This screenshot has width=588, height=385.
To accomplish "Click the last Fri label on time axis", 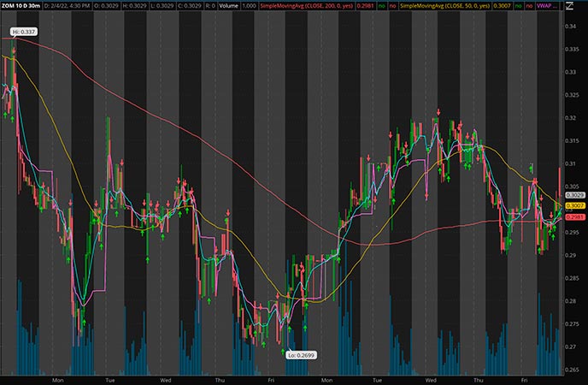I will (525, 378).
